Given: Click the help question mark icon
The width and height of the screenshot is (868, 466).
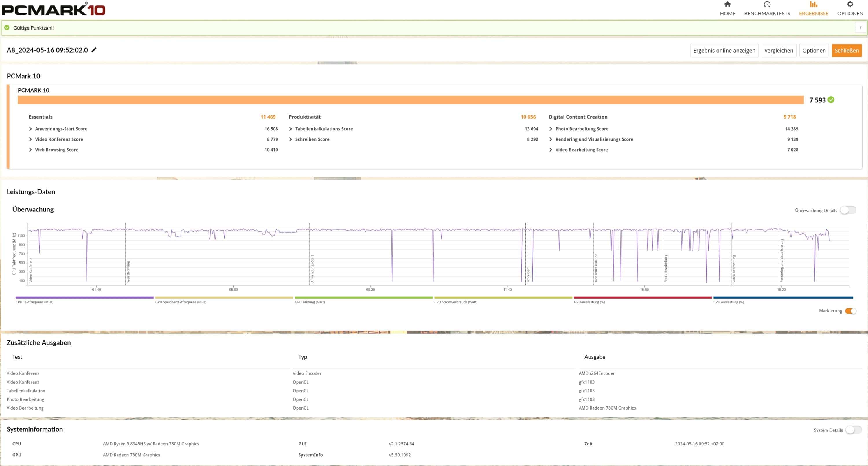Looking at the screenshot, I should [x=860, y=28].
